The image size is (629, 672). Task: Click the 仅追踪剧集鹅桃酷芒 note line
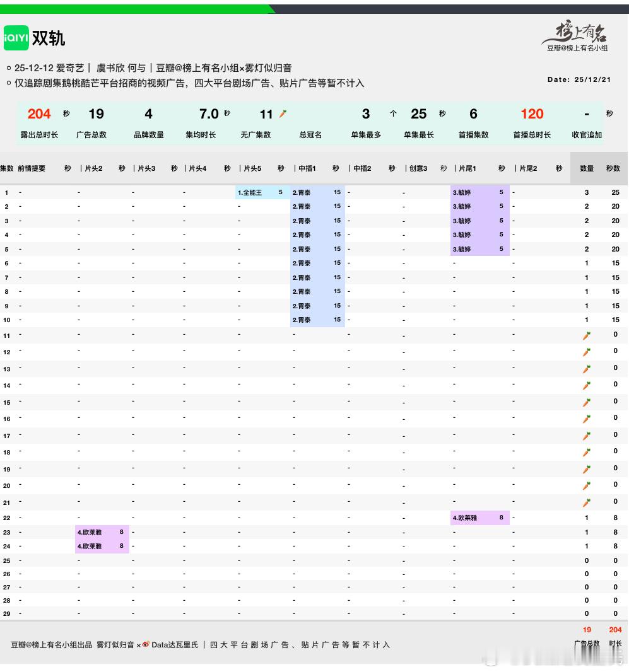click(x=189, y=83)
